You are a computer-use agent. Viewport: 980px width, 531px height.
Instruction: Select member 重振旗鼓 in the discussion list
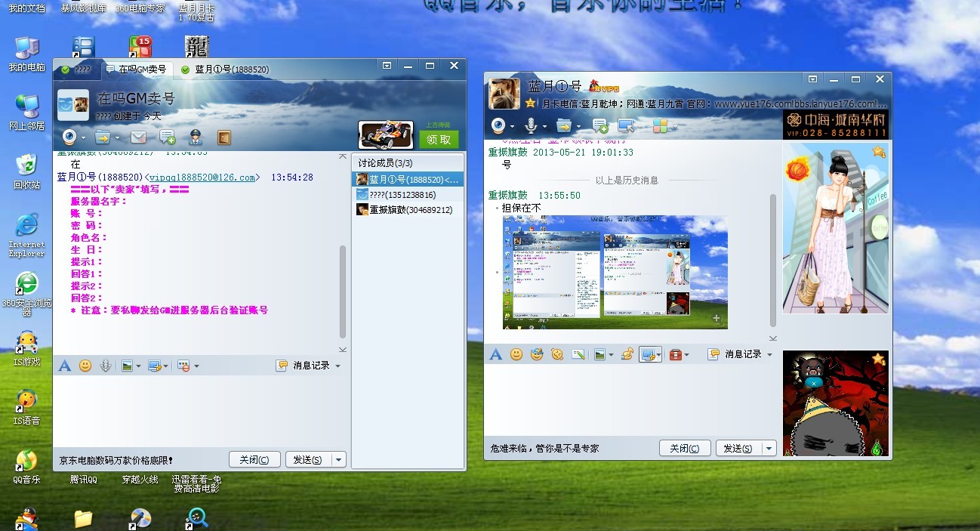click(400, 209)
